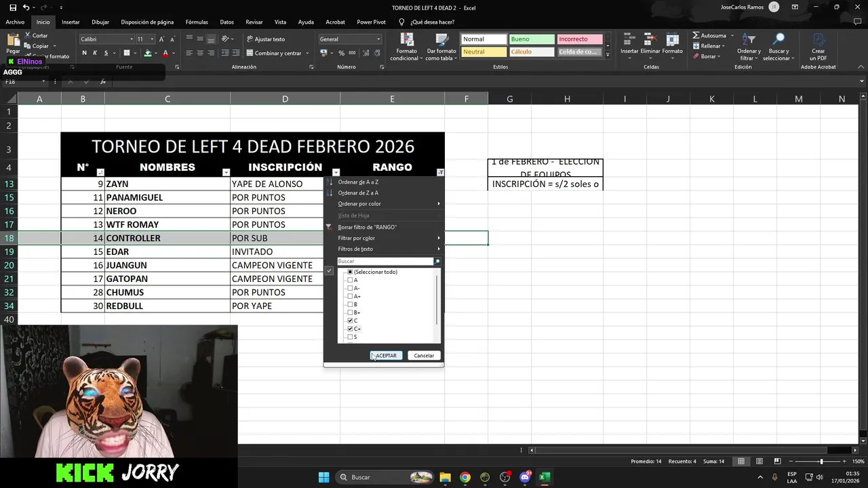
Task: Click the fx insert function icon
Action: [x=103, y=82]
